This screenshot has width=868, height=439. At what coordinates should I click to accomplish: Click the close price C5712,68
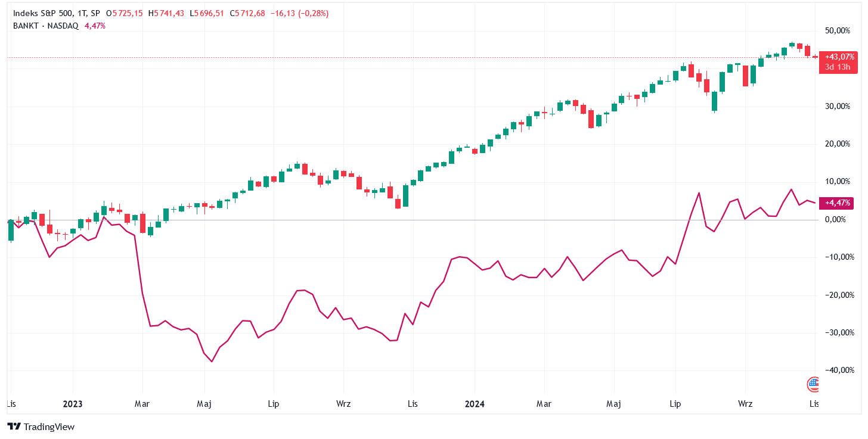tap(247, 13)
